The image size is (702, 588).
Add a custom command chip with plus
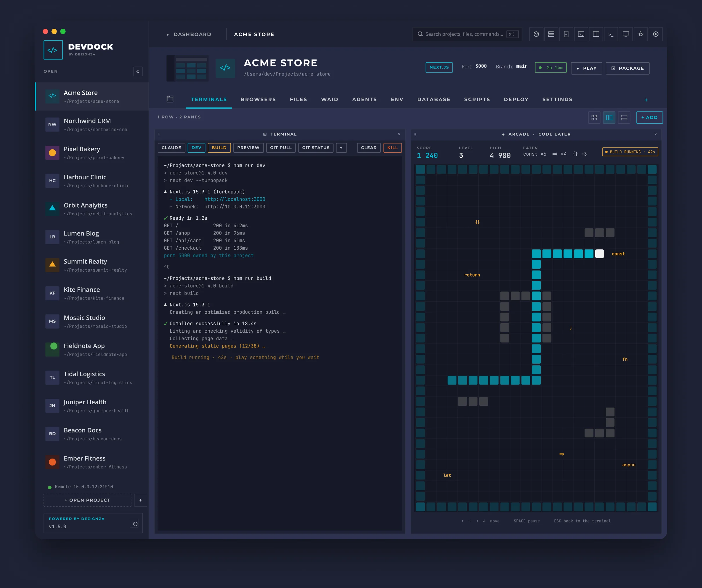point(341,148)
